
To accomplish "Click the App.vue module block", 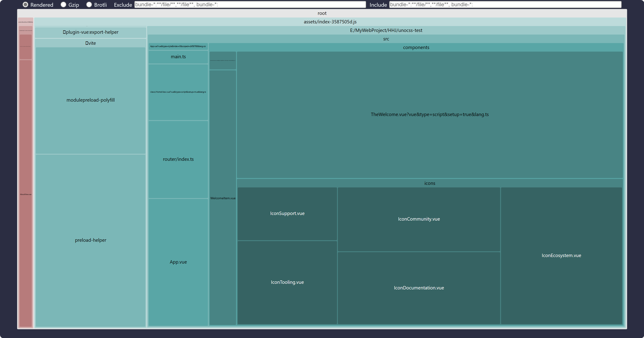I will click(178, 262).
